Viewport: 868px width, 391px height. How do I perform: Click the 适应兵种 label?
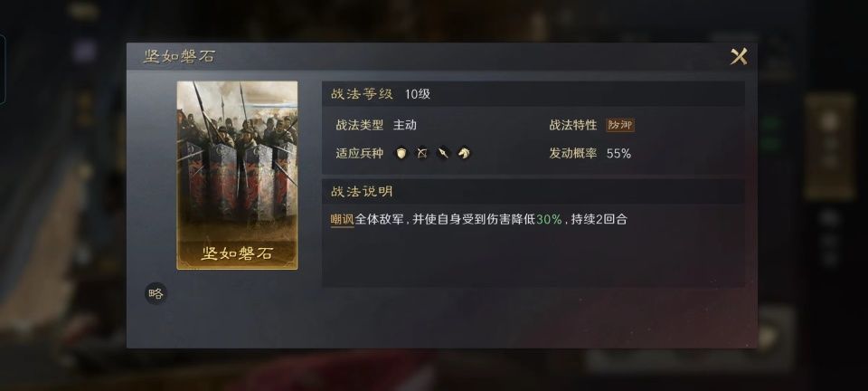click(x=359, y=153)
